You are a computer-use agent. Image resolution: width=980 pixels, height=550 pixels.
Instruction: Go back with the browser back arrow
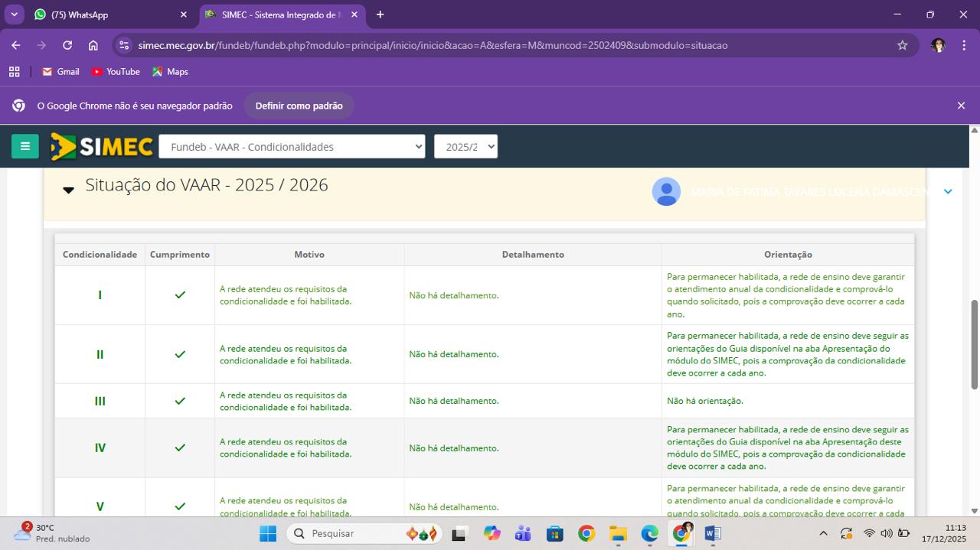(x=16, y=45)
